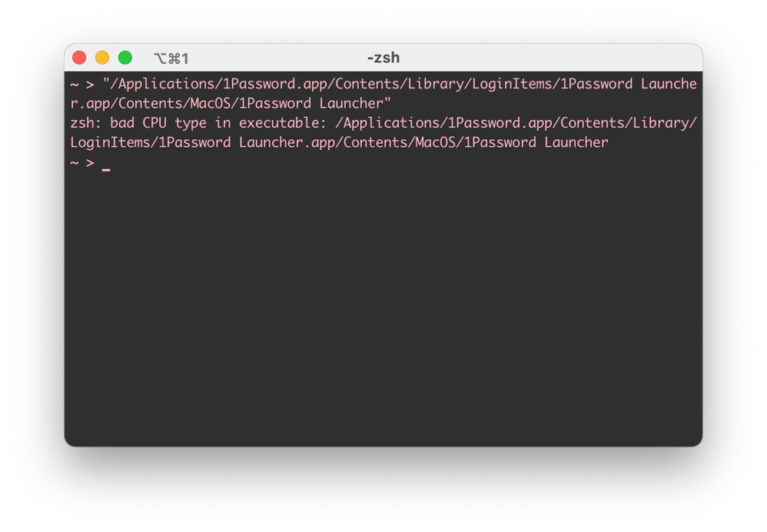Click the top "~ >" prompt before the command

click(x=81, y=84)
